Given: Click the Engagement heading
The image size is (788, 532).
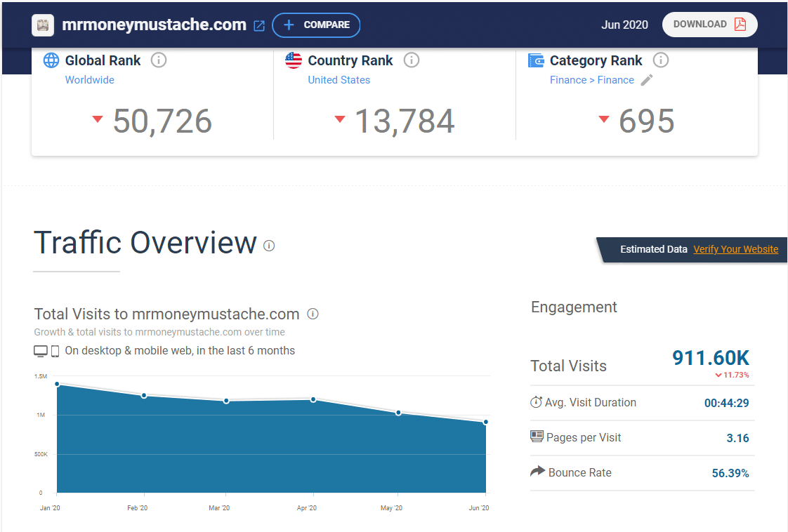Looking at the screenshot, I should coord(574,307).
